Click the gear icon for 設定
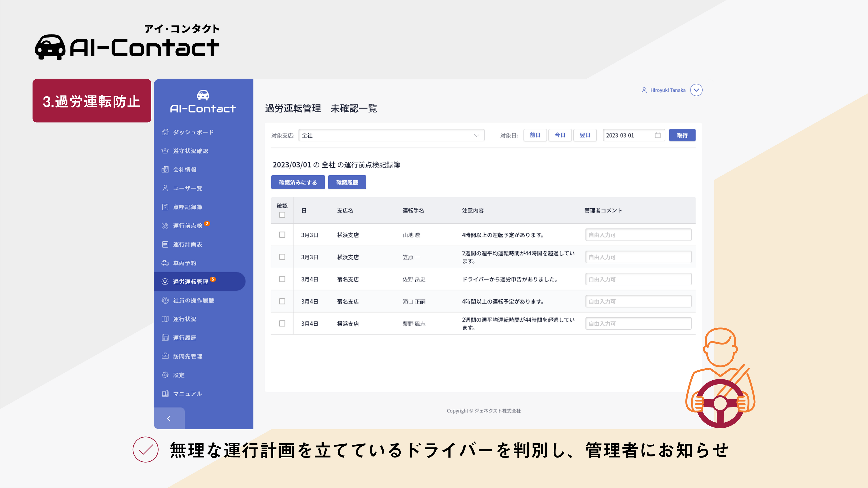The height and width of the screenshot is (488, 868). [x=165, y=375]
